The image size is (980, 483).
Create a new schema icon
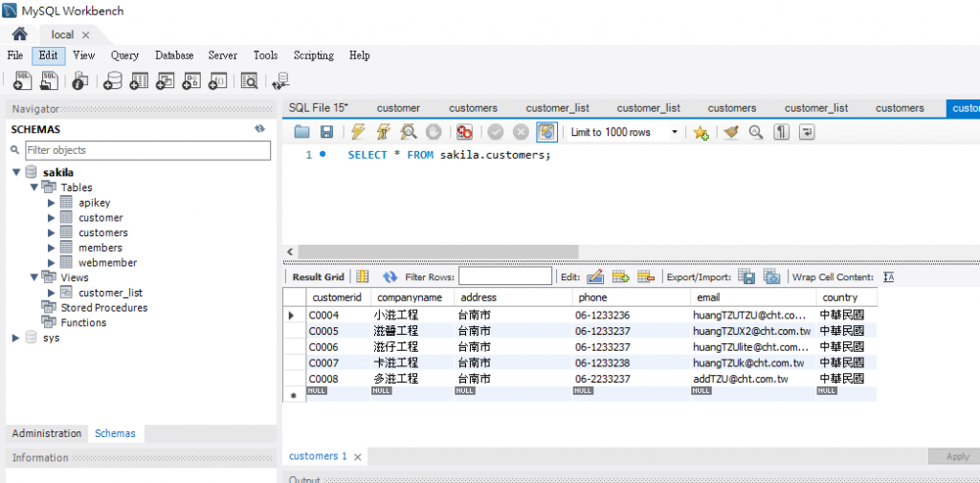pos(113,80)
